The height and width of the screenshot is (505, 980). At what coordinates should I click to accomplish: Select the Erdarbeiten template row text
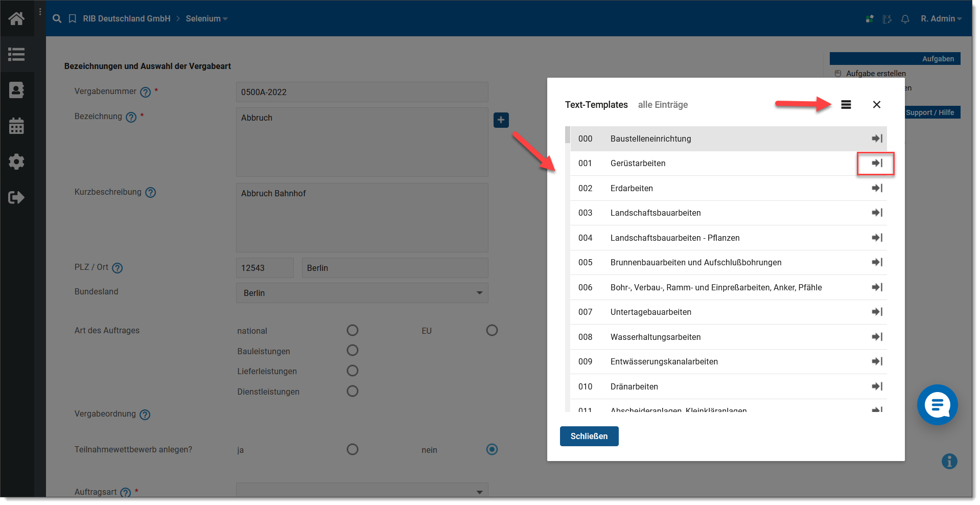(x=632, y=188)
